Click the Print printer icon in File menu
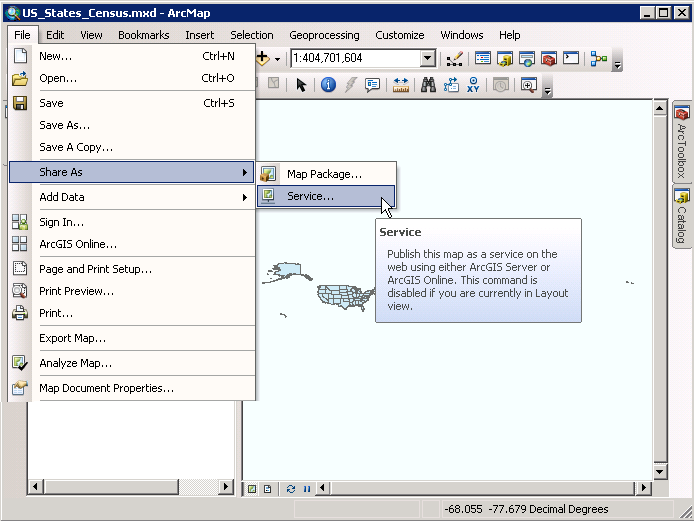The image size is (694, 521). tap(20, 313)
